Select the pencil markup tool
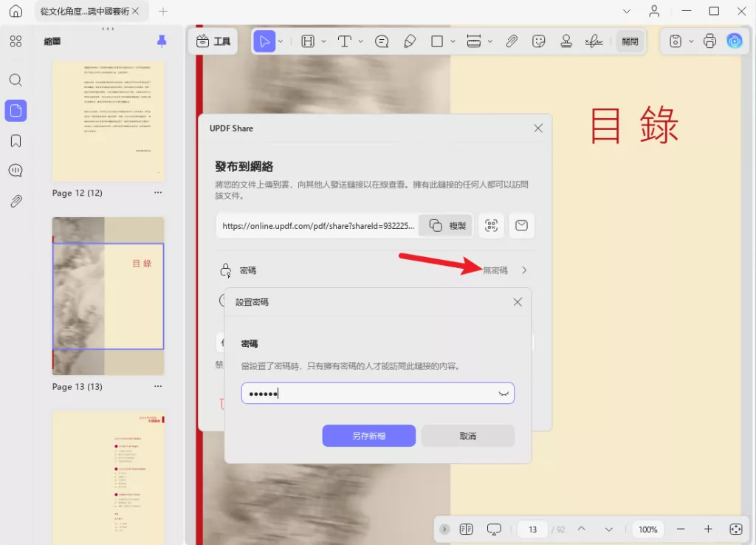The image size is (756, 545). click(x=410, y=41)
